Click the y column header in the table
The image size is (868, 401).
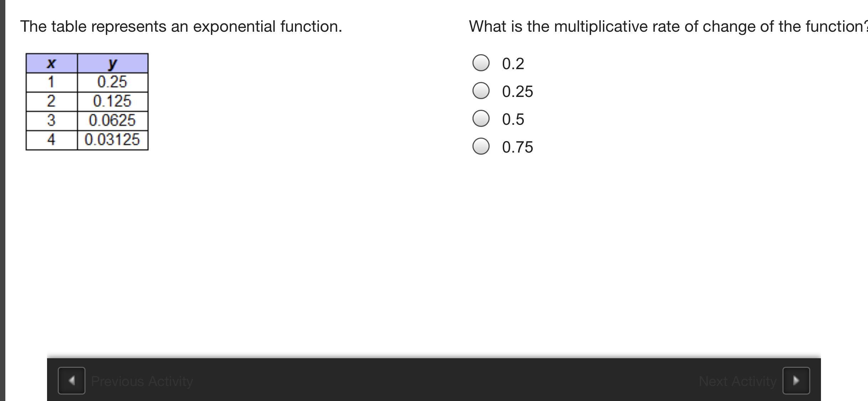[x=113, y=63]
